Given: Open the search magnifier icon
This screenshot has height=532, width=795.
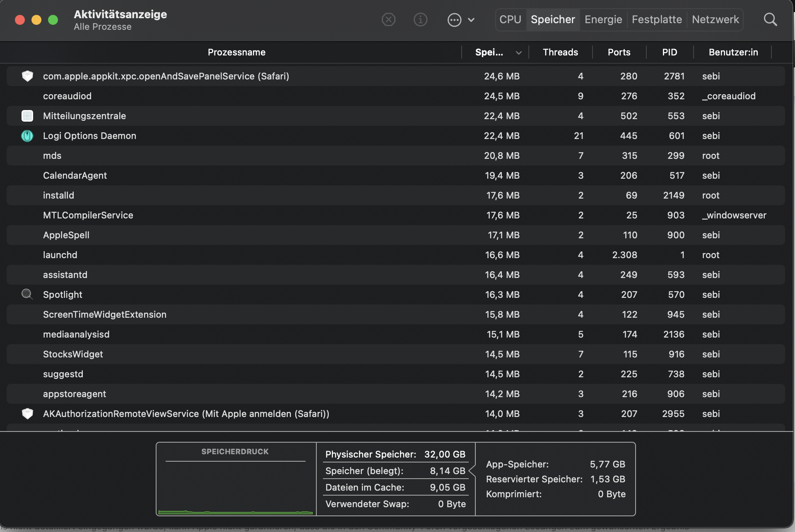Looking at the screenshot, I should point(770,19).
